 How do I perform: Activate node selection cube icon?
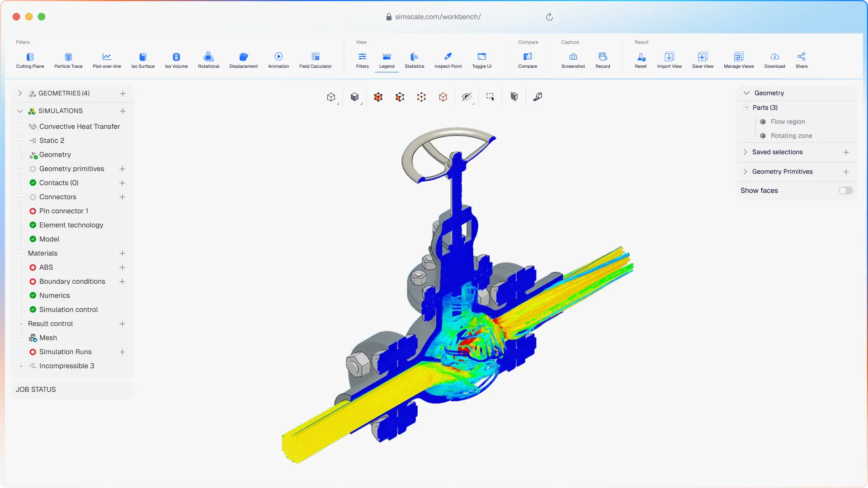click(421, 97)
